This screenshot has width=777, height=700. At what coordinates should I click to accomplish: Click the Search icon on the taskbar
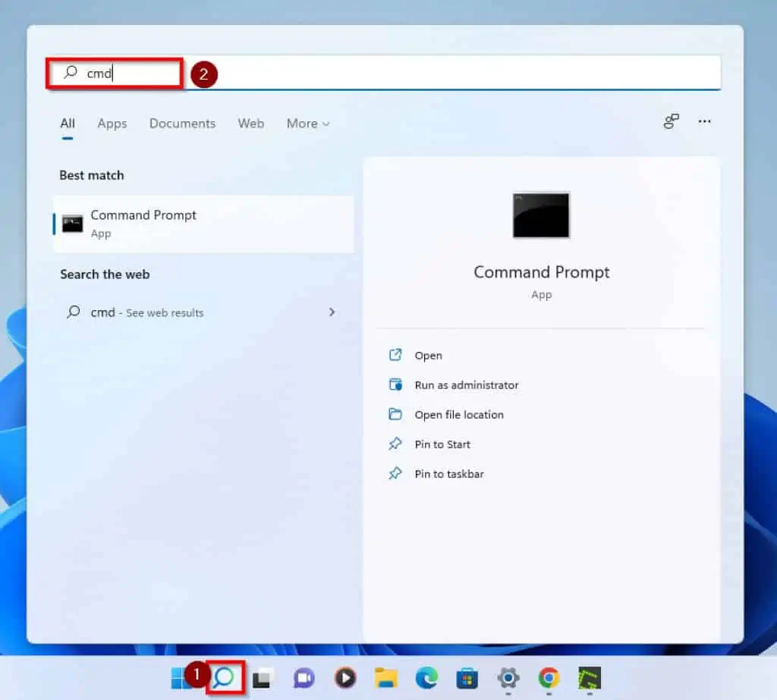223,677
